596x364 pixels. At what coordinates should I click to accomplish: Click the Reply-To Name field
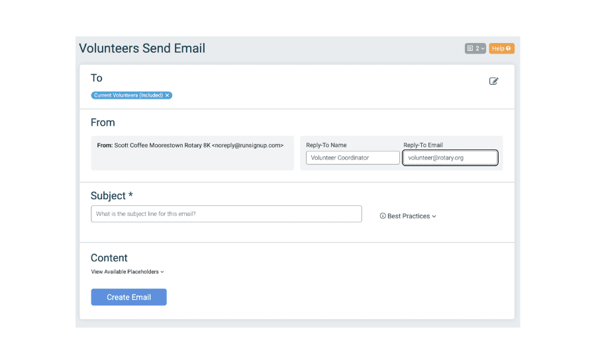pyautogui.click(x=352, y=158)
